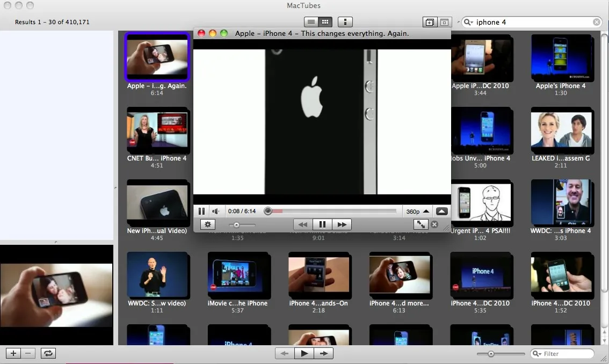Collapse sidebar with vertical splitter arrow
Viewport: 609px width, 364px height.
tap(115, 188)
